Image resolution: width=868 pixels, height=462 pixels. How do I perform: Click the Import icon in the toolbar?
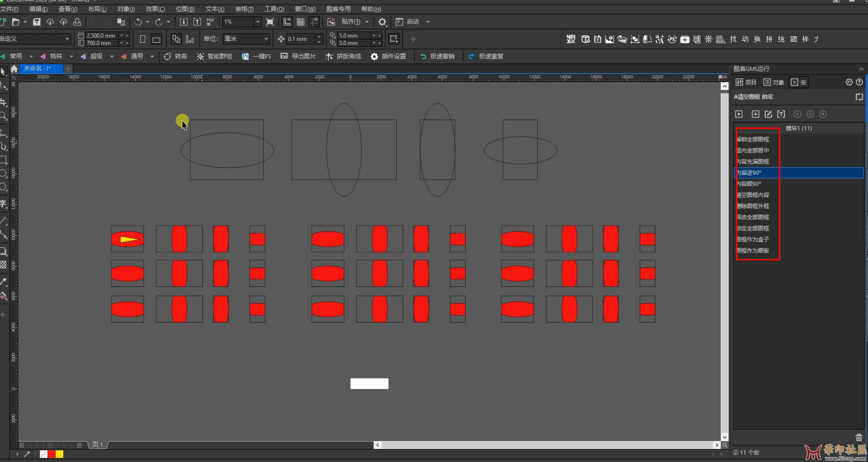point(184,22)
